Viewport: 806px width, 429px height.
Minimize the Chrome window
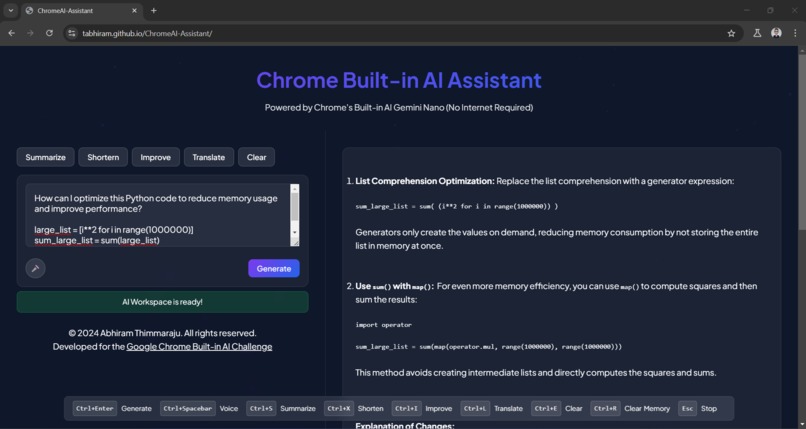tap(747, 10)
